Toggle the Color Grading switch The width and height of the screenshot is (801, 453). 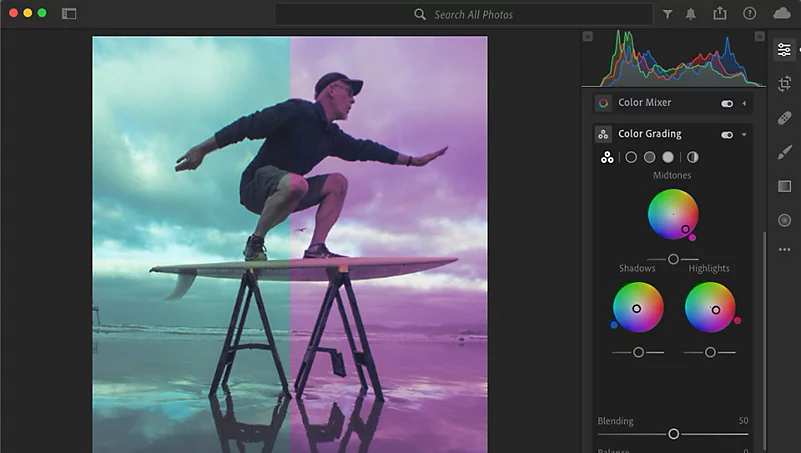pyautogui.click(x=727, y=134)
